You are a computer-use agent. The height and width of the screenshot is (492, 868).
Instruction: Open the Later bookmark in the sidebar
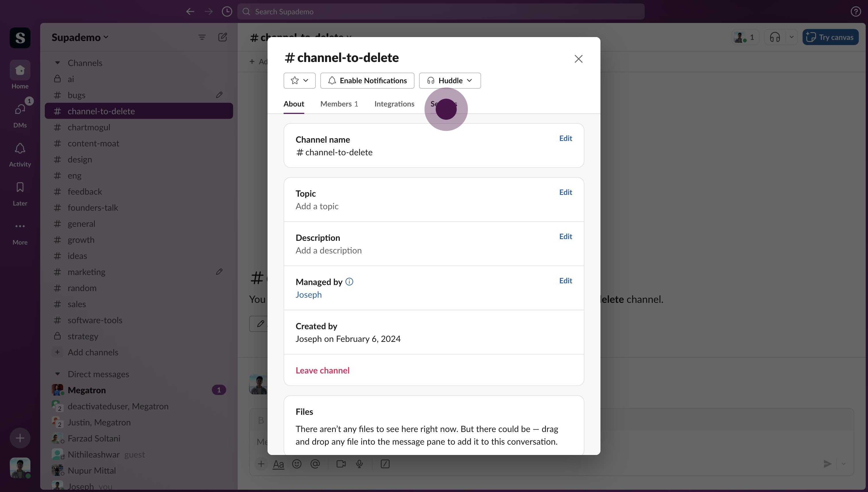click(20, 193)
